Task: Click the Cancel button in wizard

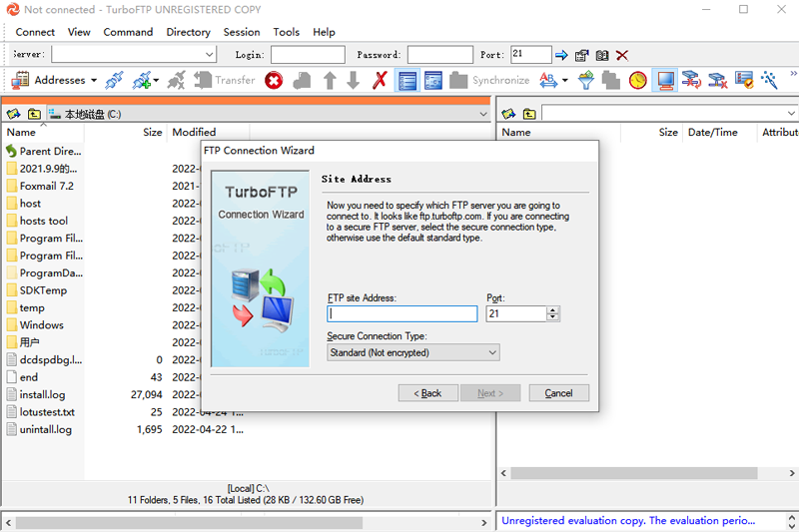Action: [559, 393]
